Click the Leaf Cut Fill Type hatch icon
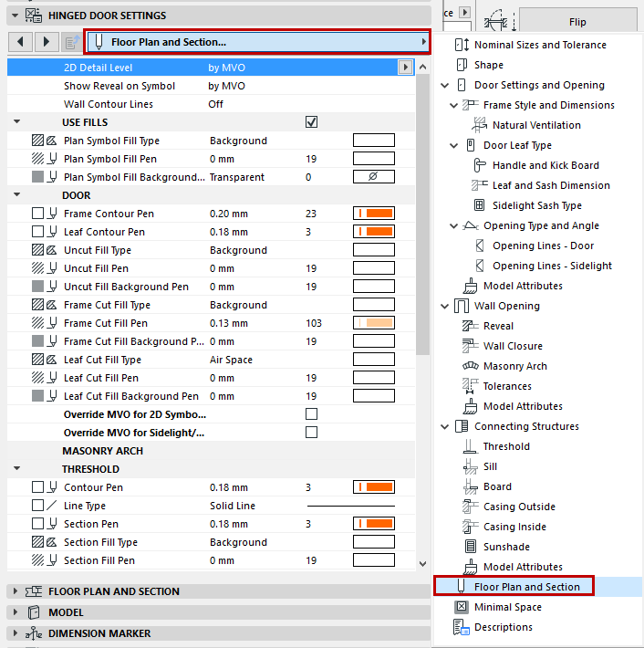This screenshot has width=644, height=648. 37,360
